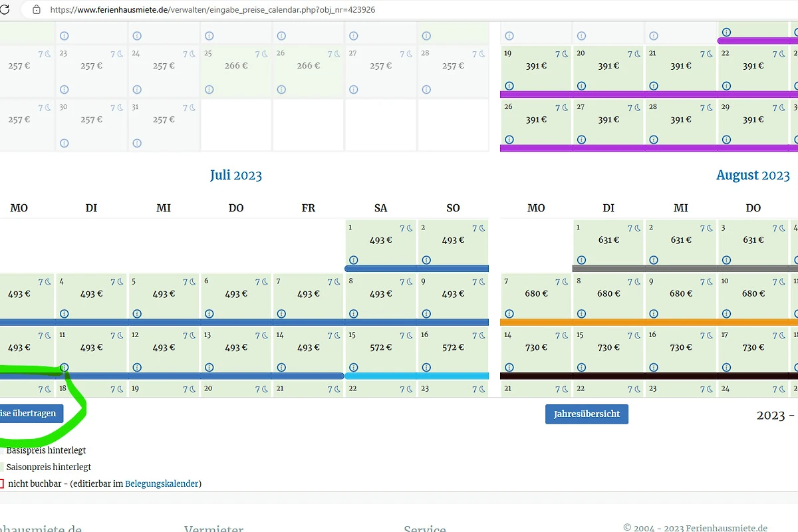Click the moon nights icon on July 1
Viewport: 798px width, 532px height.
(x=407, y=228)
